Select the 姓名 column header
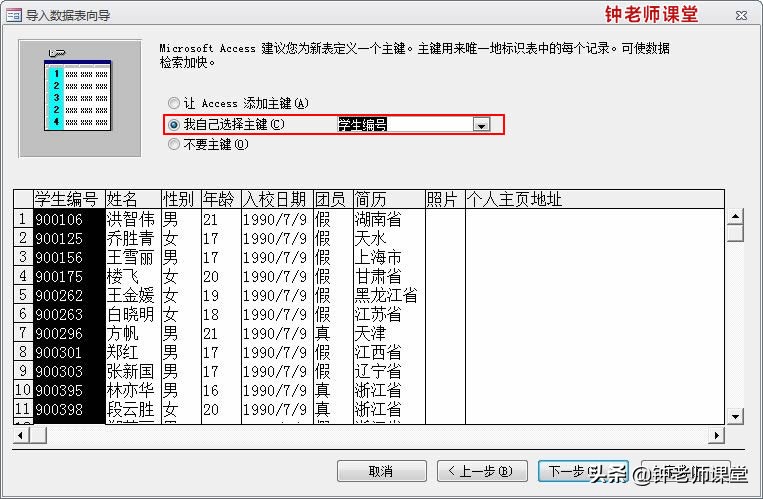Screen dimensions: 763x499 point(133,199)
